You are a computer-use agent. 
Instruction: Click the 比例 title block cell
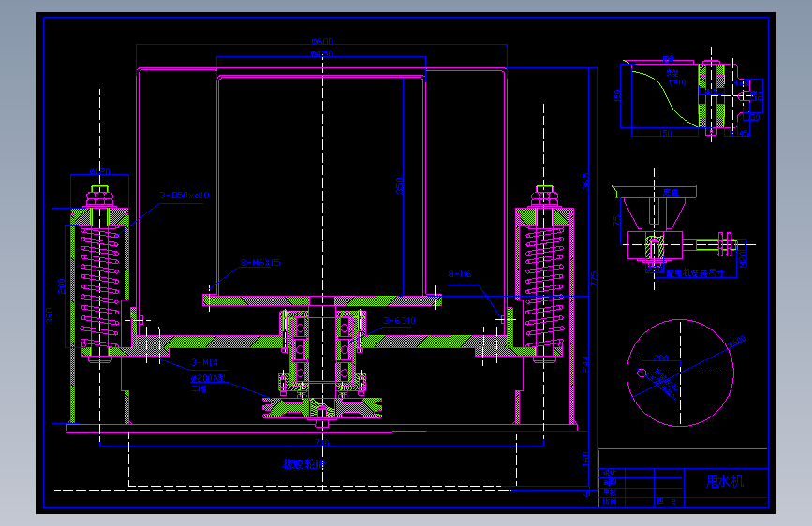coord(610,502)
